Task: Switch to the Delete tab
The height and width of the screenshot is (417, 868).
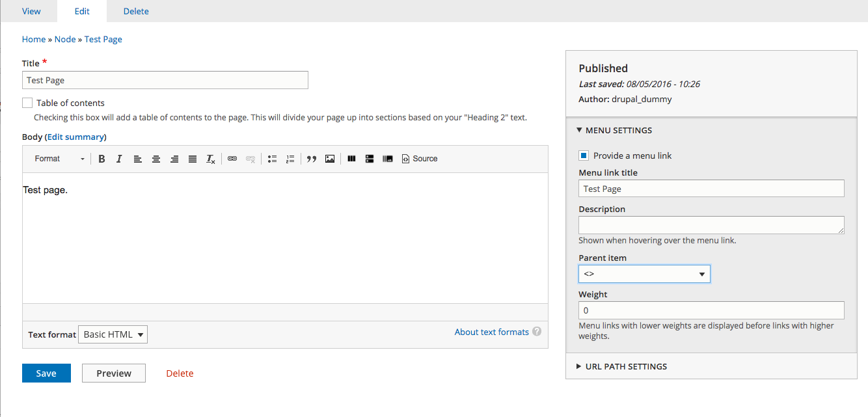Action: (135, 10)
